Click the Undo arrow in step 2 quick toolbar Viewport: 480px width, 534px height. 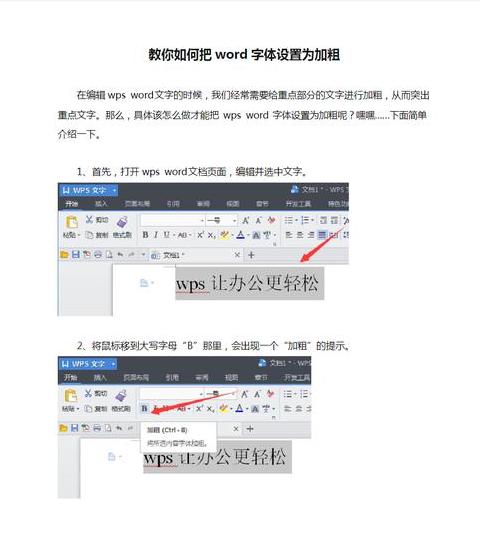point(119,428)
